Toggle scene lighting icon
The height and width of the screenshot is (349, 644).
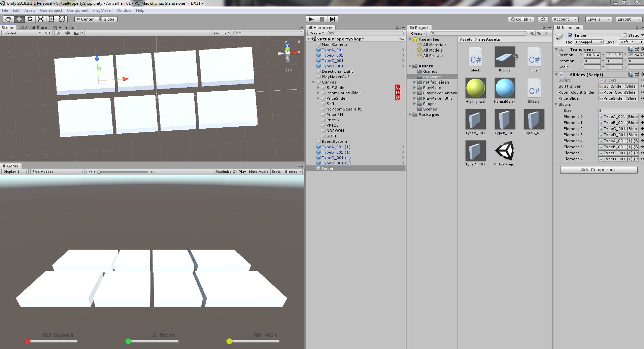point(59,33)
